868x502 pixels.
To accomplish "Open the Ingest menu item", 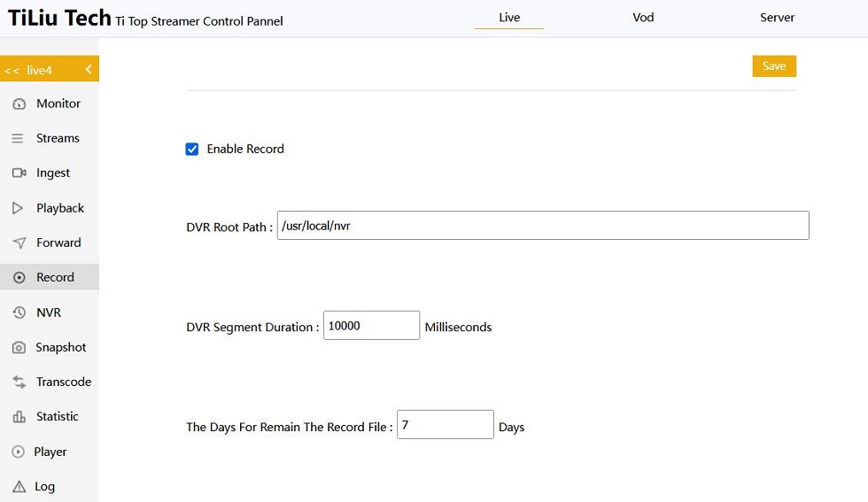I will (x=50, y=173).
